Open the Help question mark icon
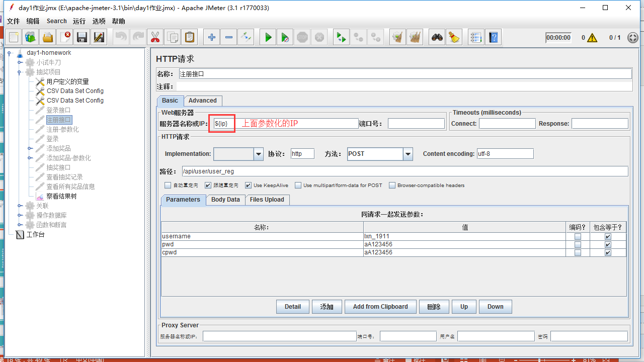This screenshot has height=362, width=644. (494, 37)
